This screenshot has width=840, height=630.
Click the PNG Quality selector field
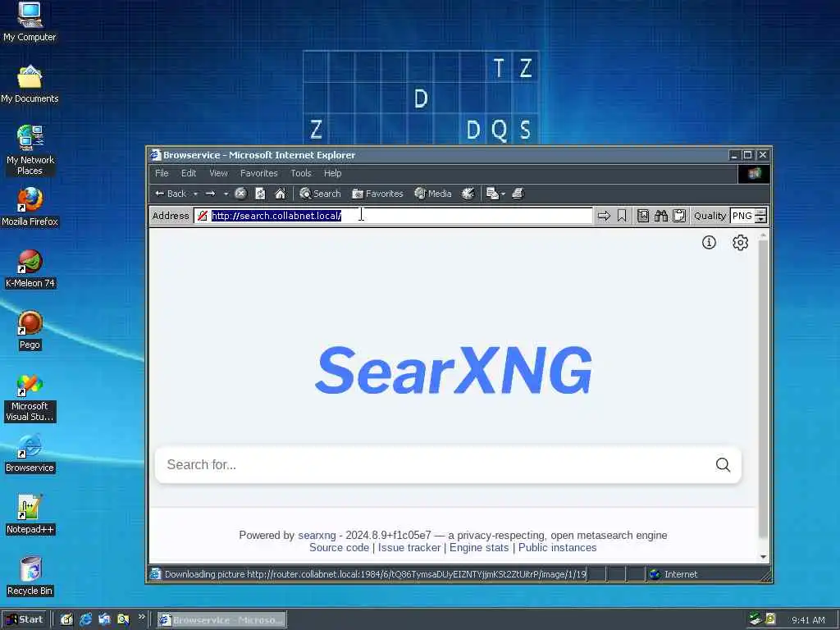tap(742, 216)
